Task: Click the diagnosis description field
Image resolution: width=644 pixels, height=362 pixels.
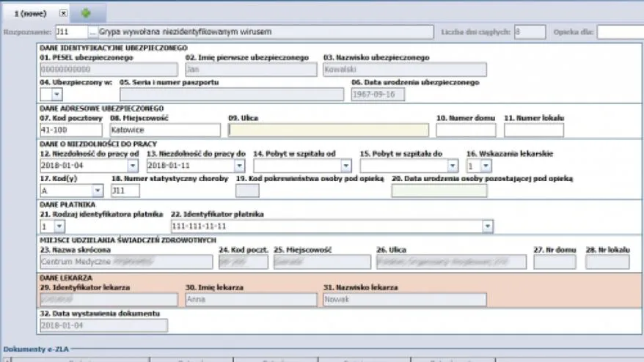Action: [266, 32]
